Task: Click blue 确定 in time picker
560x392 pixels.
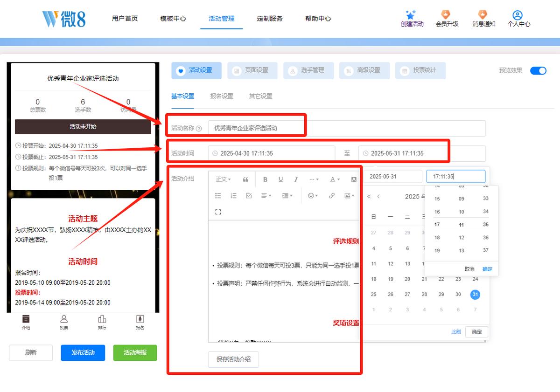Action: tap(487, 269)
